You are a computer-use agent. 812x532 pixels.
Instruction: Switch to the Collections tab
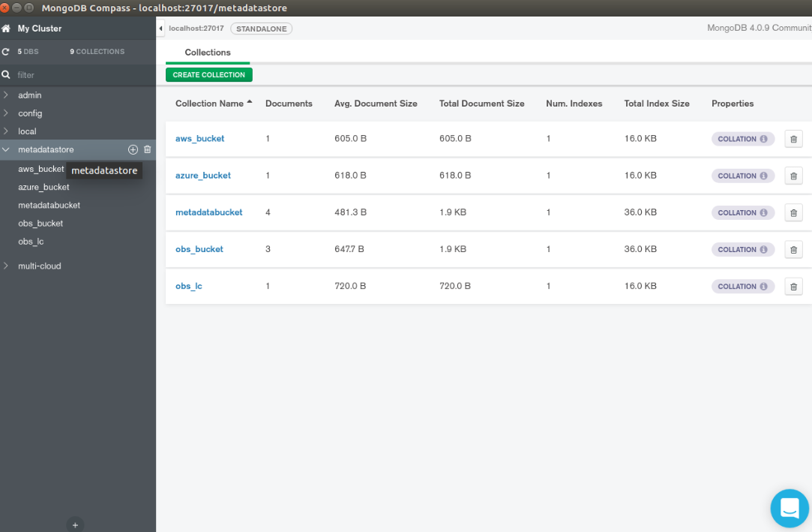click(208, 53)
